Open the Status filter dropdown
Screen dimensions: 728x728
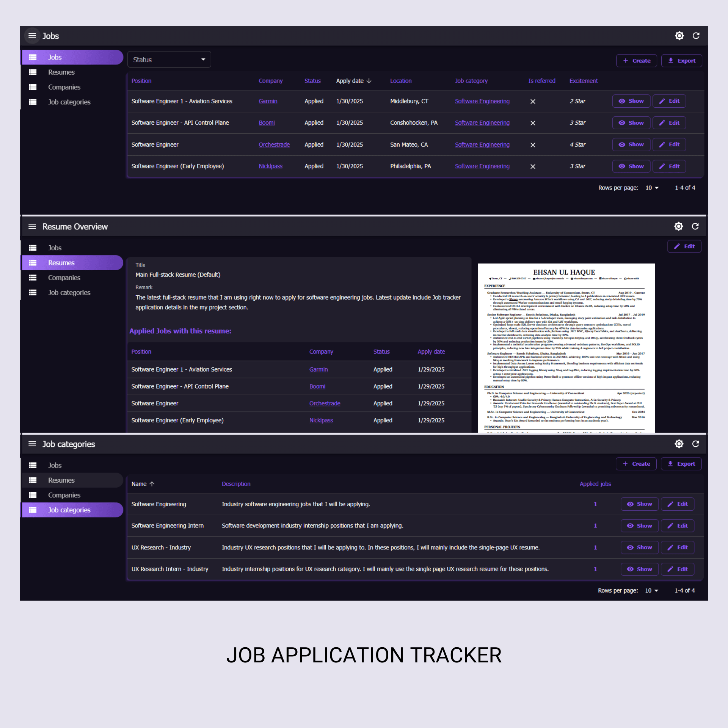pyautogui.click(x=169, y=60)
